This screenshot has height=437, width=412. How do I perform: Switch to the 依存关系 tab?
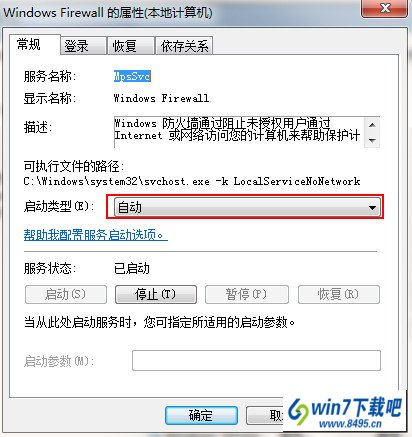[184, 46]
